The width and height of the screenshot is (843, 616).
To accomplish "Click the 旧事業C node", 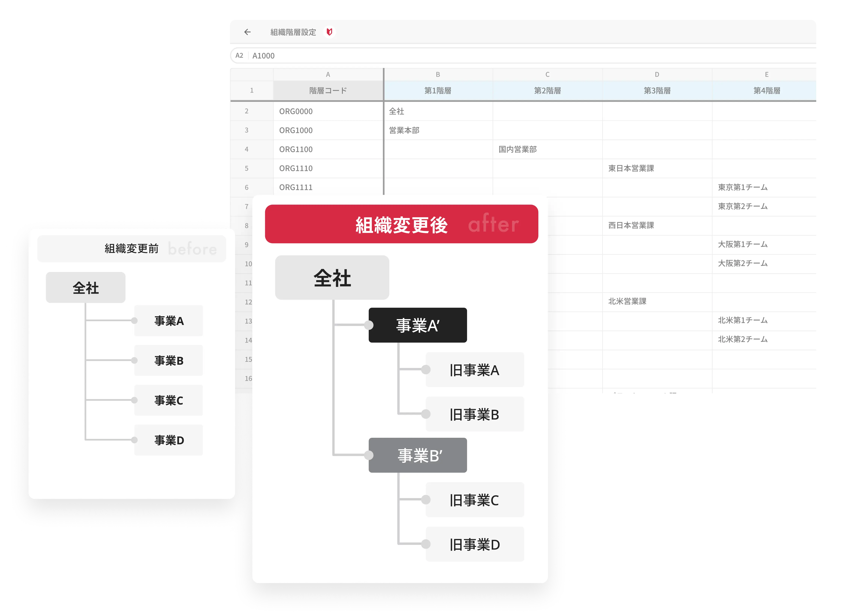I will tap(474, 500).
